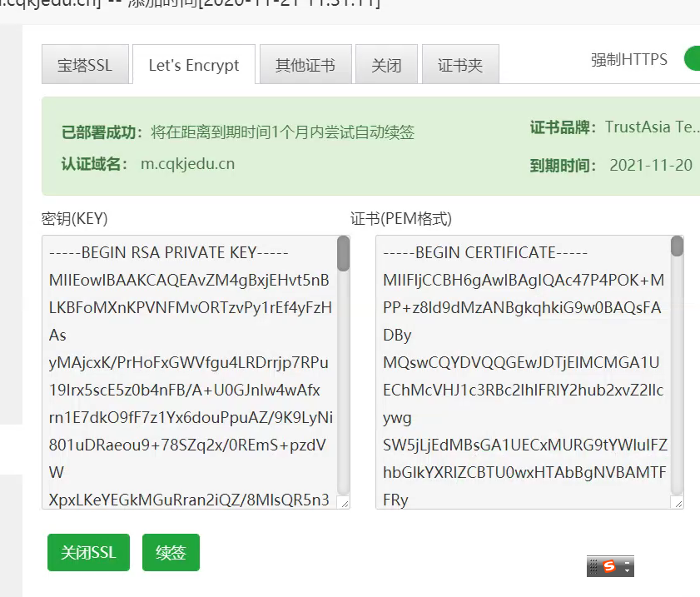Select the 关闭 tab
The height and width of the screenshot is (597, 700).
(386, 64)
